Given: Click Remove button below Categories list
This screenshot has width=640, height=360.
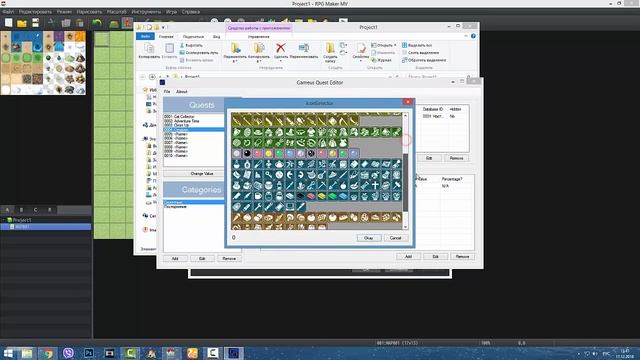Looking at the screenshot, I should [229, 258].
